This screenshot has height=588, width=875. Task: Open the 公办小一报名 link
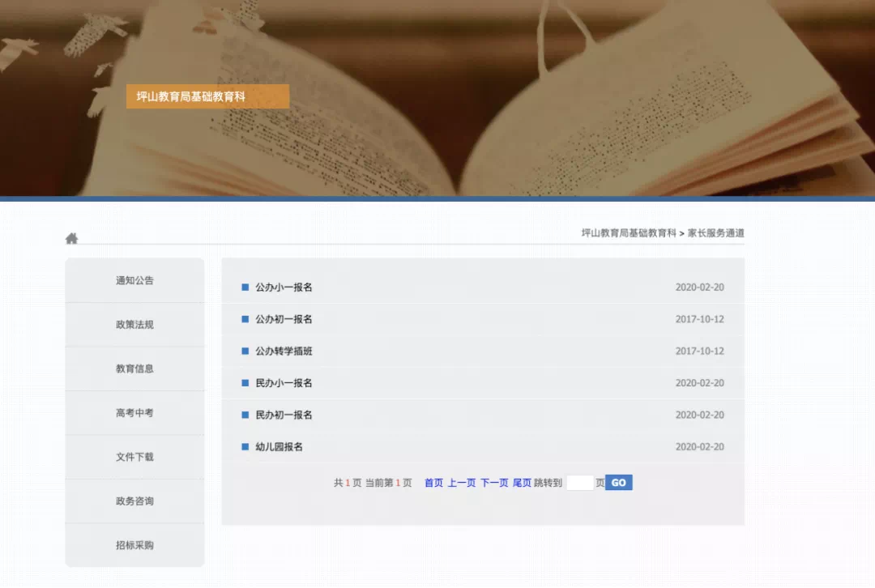click(x=284, y=287)
